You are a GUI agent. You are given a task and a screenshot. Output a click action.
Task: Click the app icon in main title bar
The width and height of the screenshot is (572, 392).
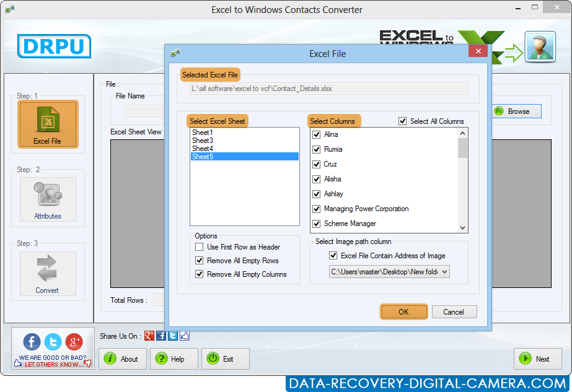click(x=10, y=9)
